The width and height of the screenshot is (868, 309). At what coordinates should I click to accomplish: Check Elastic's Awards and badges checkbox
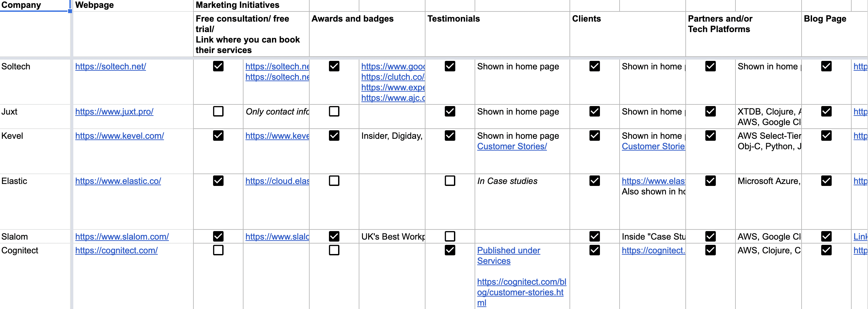334,181
